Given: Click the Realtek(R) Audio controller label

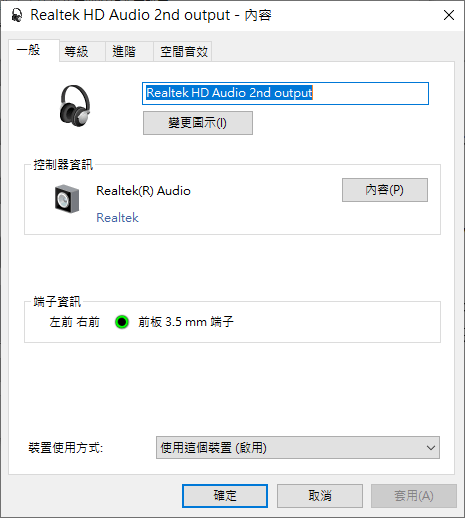Looking at the screenshot, I should (143, 191).
